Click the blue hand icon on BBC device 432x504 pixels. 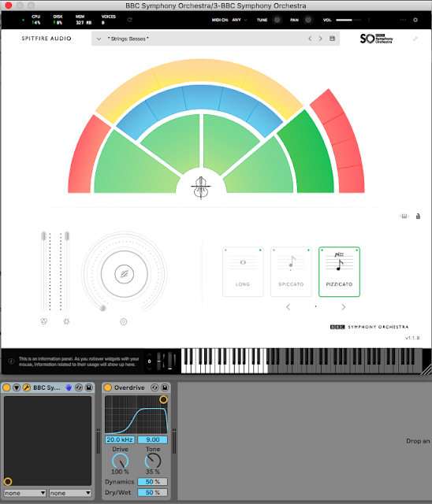coord(69,387)
